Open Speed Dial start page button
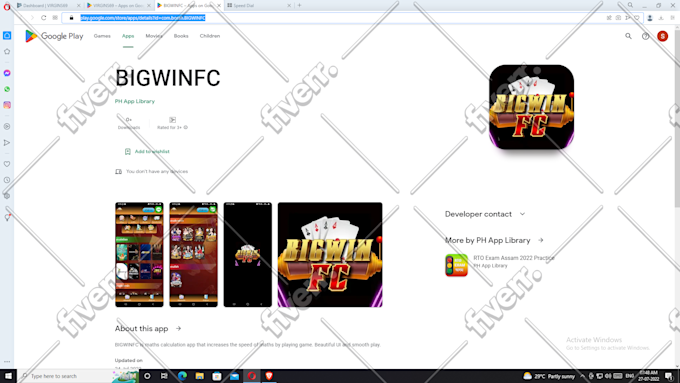Viewport: 680px width, 383px height. click(55, 18)
